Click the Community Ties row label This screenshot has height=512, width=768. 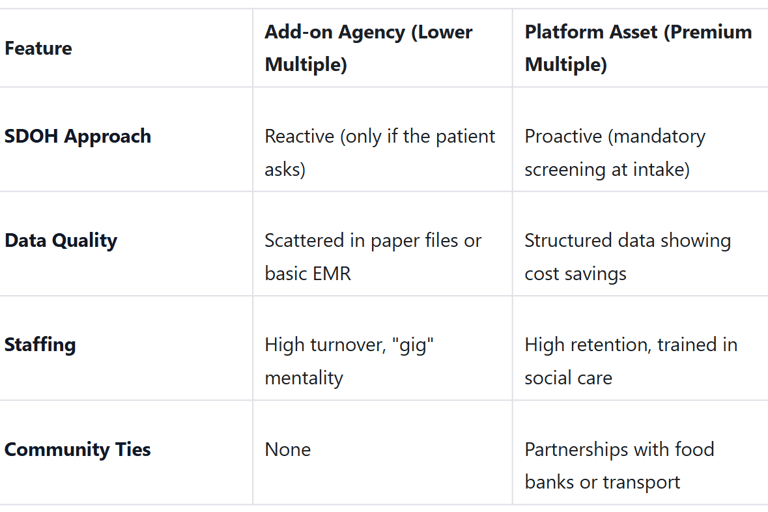coord(77,449)
